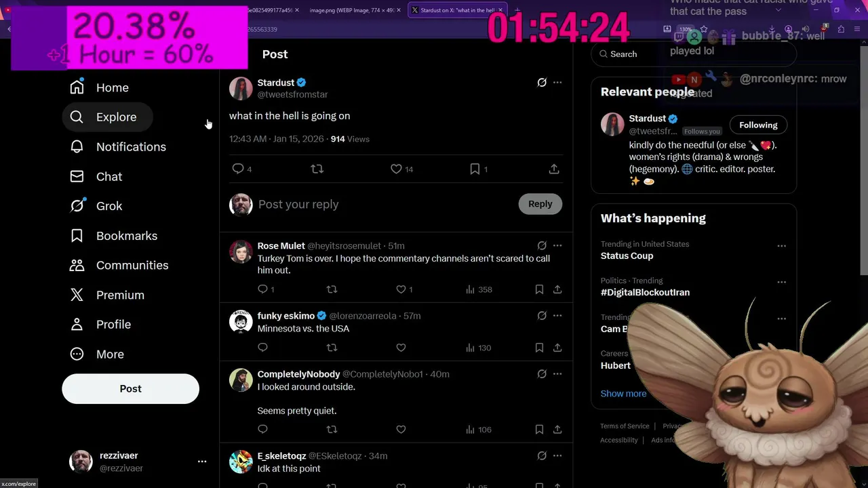This screenshot has height=488, width=868.
Task: Open Bookmarks in the sidebar
Action: point(113,236)
